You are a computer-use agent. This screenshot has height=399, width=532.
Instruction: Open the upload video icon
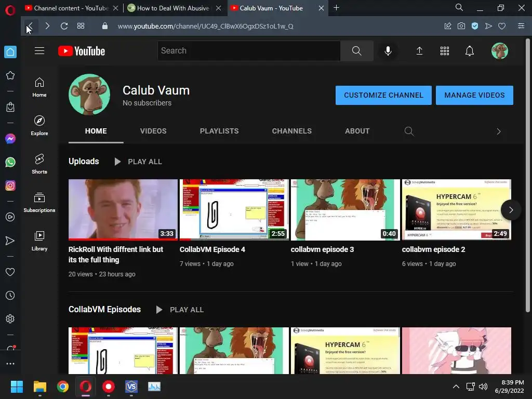point(419,51)
